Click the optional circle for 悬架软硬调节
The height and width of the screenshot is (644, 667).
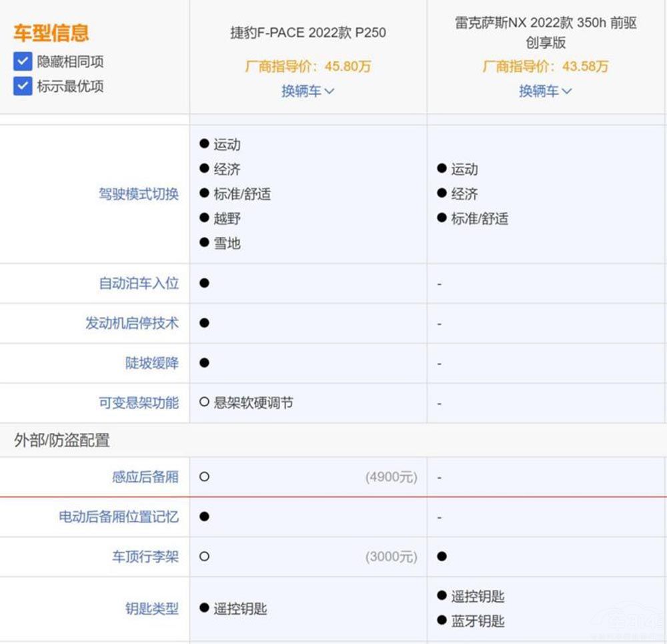coord(203,403)
